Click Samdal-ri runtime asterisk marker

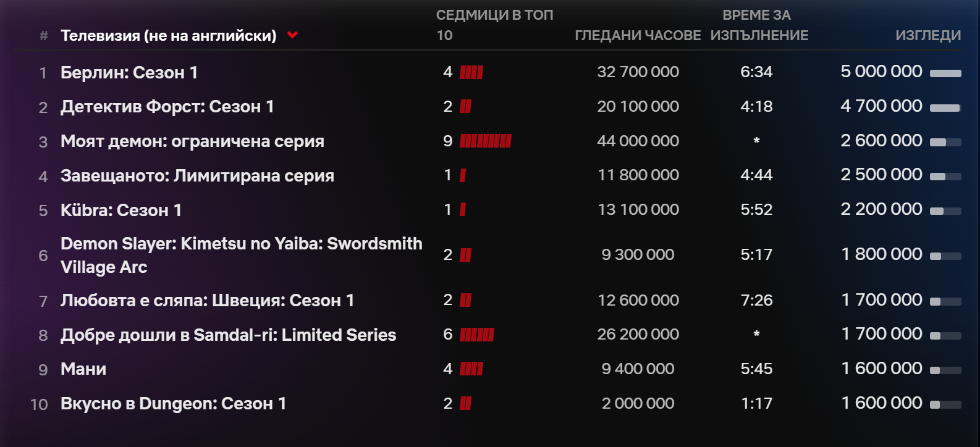tap(756, 335)
